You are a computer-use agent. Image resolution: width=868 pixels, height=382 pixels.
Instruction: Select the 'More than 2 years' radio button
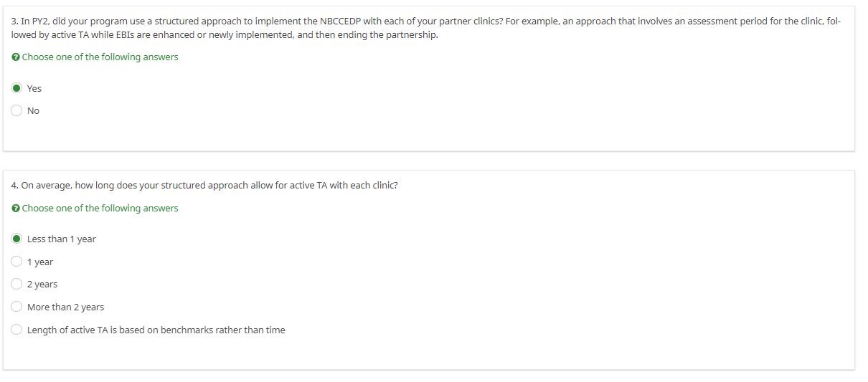[x=16, y=307]
